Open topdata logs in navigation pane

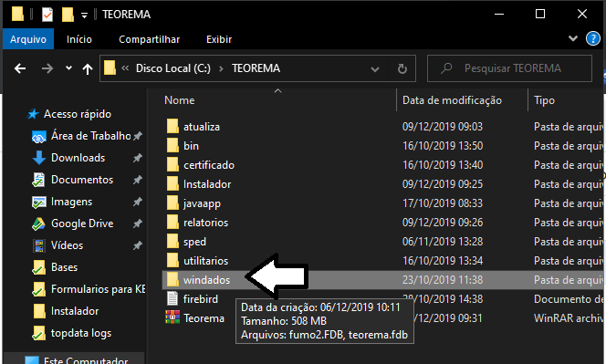pos(81,333)
